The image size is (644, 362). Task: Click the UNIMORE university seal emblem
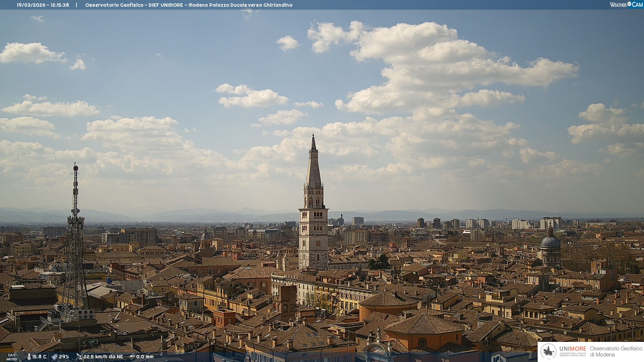(x=549, y=351)
